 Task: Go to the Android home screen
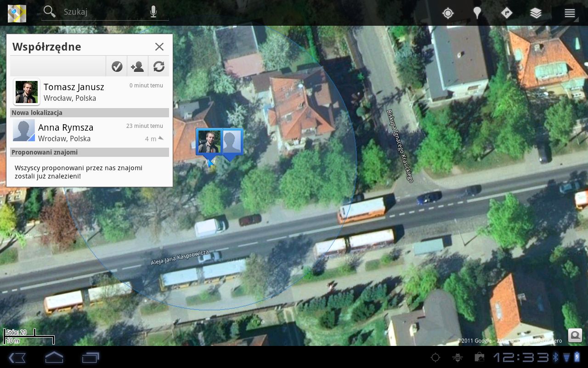click(x=54, y=357)
